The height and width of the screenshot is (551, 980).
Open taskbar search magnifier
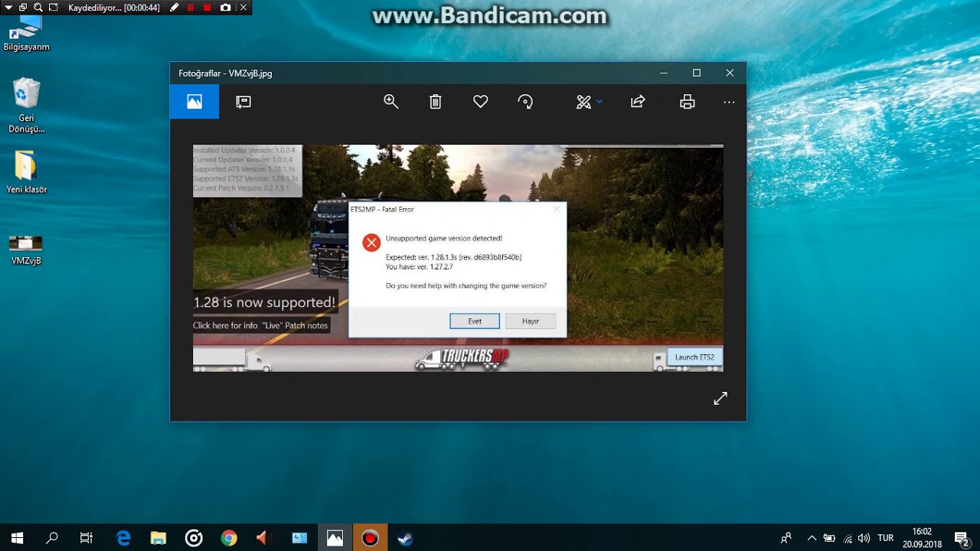tap(52, 538)
